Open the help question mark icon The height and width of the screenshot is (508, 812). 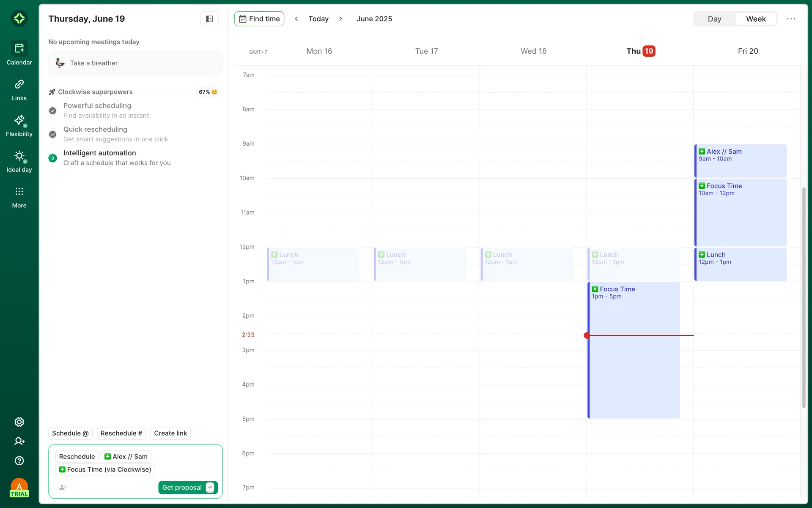[19, 461]
